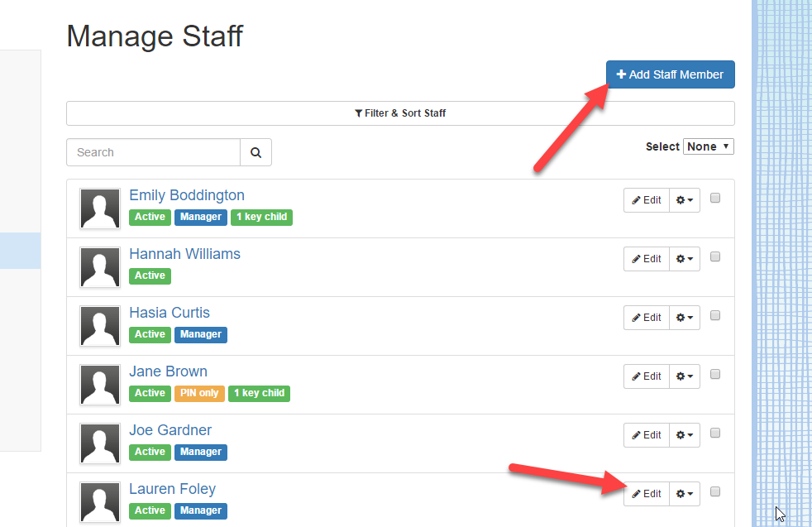Open gear menu for Hasia Curtis
This screenshot has height=527, width=812.
point(685,317)
